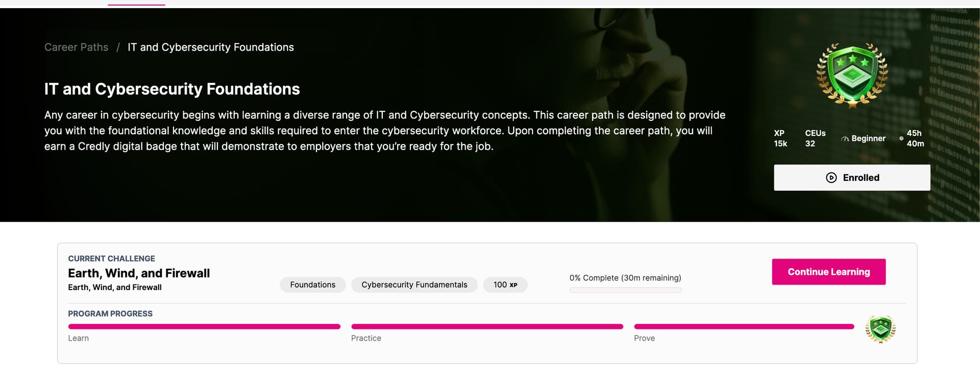Click the duration dot icon beside 45h 40m
The image size is (980, 380).
point(901,138)
